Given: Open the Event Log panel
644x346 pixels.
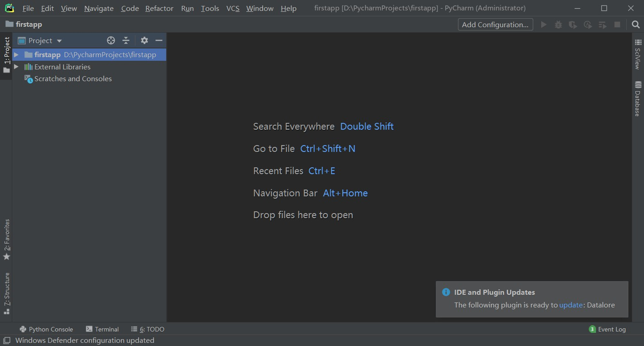Looking at the screenshot, I should 610,329.
